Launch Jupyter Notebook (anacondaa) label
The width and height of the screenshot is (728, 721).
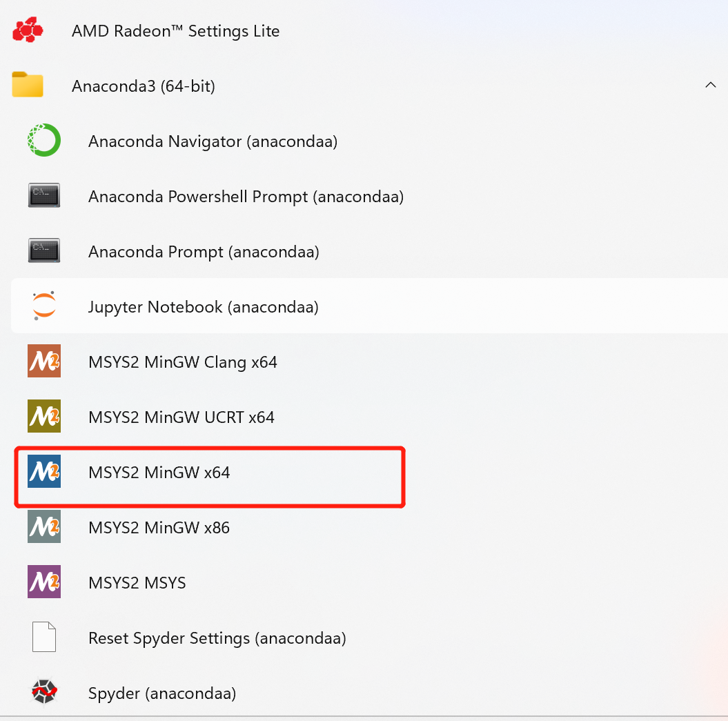pos(204,307)
